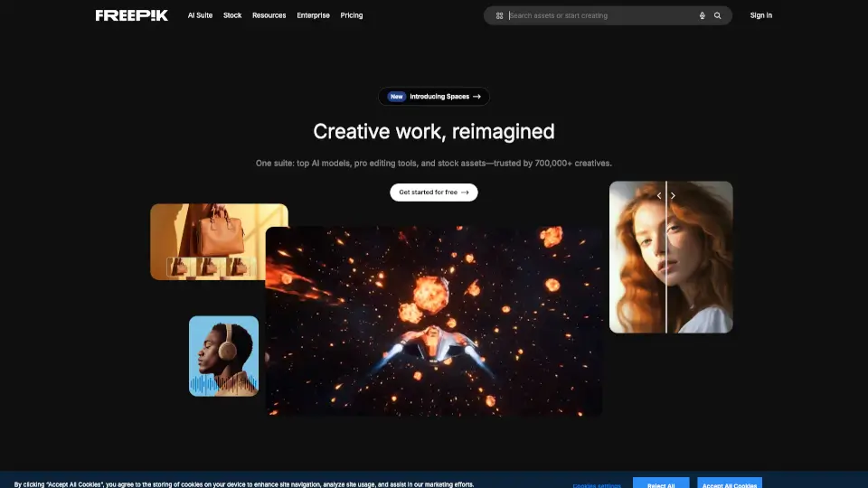Click the grid icon in search bar

[x=499, y=15]
